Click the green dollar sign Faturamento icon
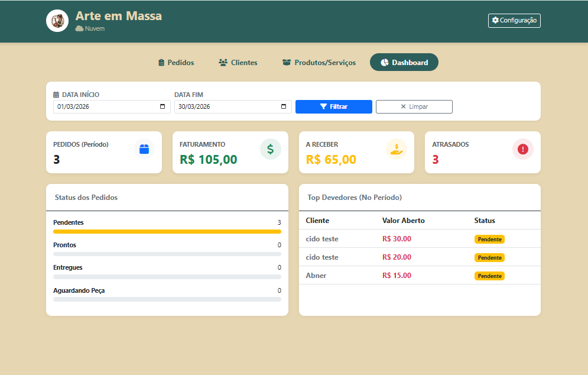The height and width of the screenshot is (375, 588). click(x=270, y=149)
